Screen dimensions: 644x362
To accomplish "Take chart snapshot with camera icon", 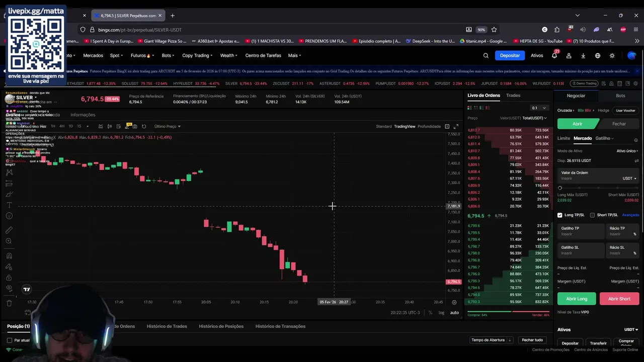I will point(135,126).
